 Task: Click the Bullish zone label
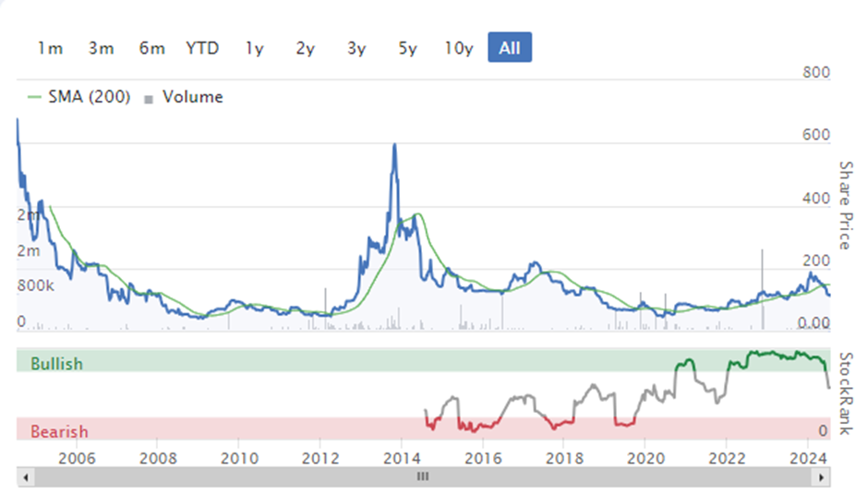56,364
